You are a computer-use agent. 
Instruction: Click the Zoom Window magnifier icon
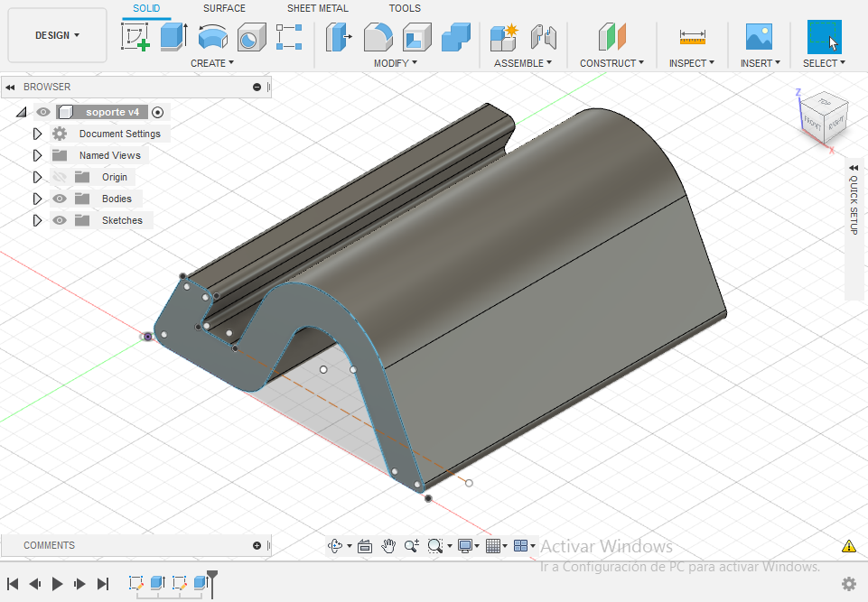coord(435,546)
